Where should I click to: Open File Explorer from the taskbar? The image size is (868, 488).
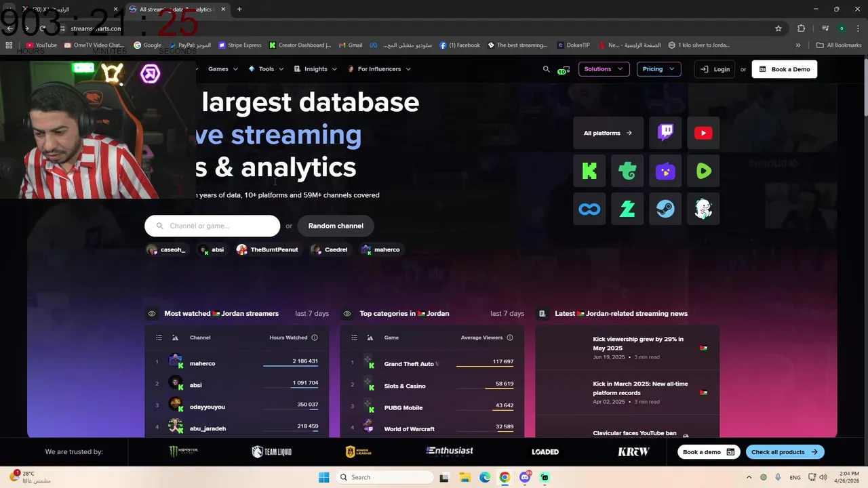[x=465, y=477]
